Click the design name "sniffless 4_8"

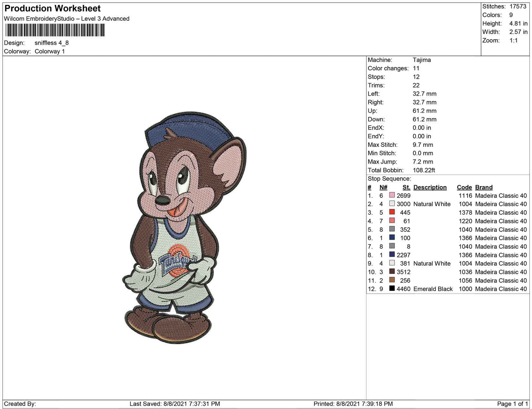coord(52,43)
